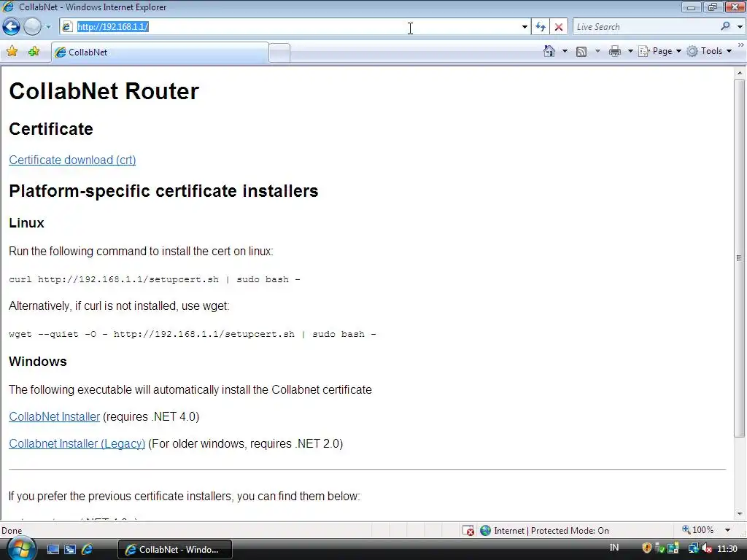Click the RSS Feeds toolbar icon
747x560 pixels.
pyautogui.click(x=581, y=52)
